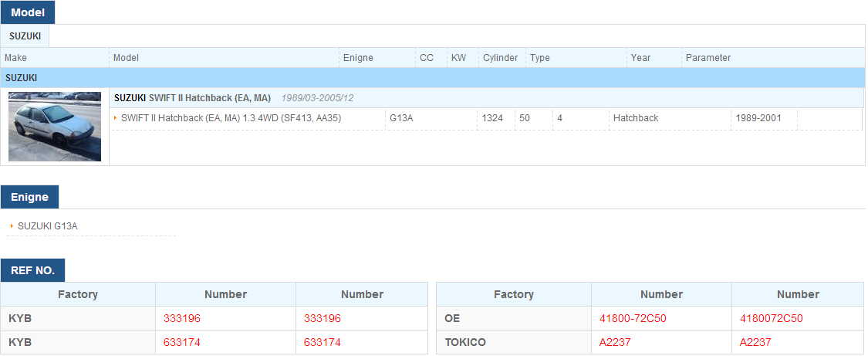Click the REF NO. section tab

tap(32, 271)
